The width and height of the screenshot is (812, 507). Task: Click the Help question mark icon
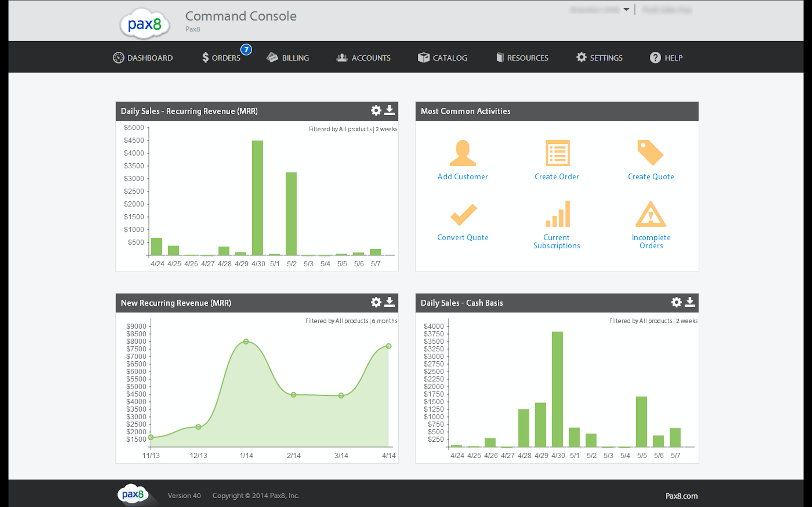point(655,58)
